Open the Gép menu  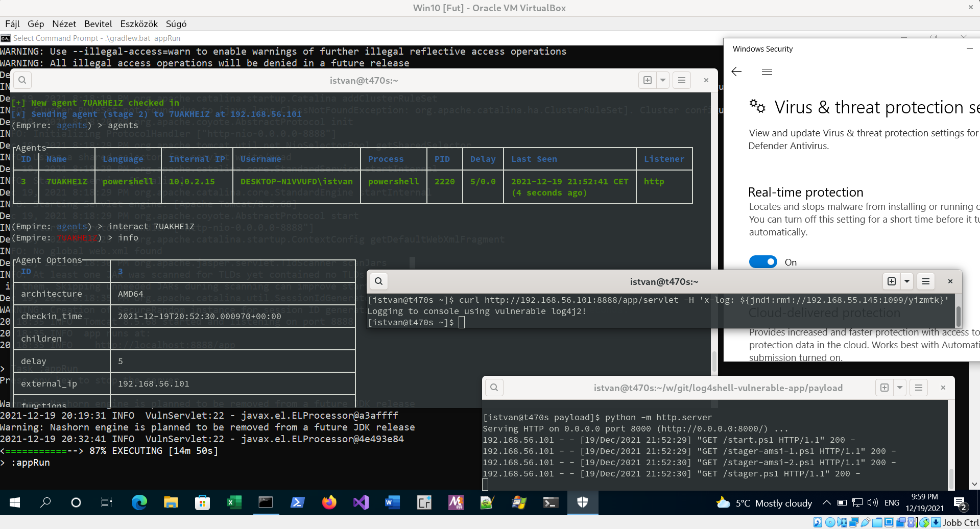(x=36, y=24)
